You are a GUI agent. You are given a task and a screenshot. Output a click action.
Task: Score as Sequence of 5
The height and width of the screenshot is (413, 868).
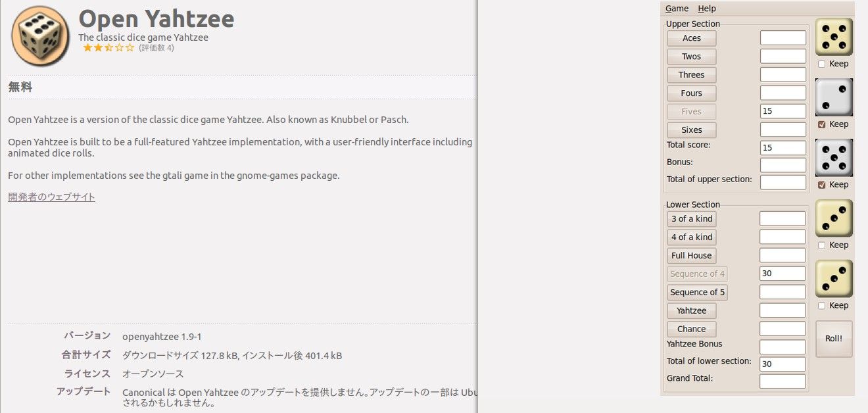point(697,293)
